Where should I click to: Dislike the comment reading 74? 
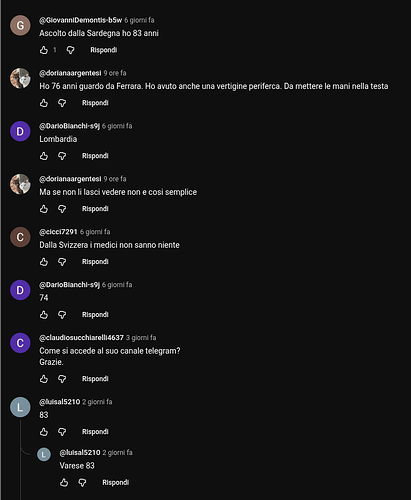click(x=62, y=315)
